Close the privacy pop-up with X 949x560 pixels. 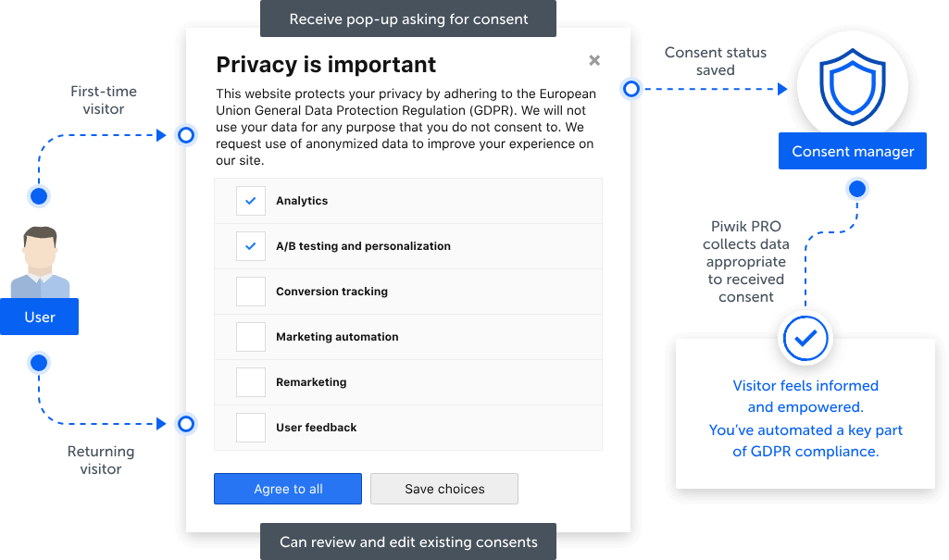(x=594, y=60)
